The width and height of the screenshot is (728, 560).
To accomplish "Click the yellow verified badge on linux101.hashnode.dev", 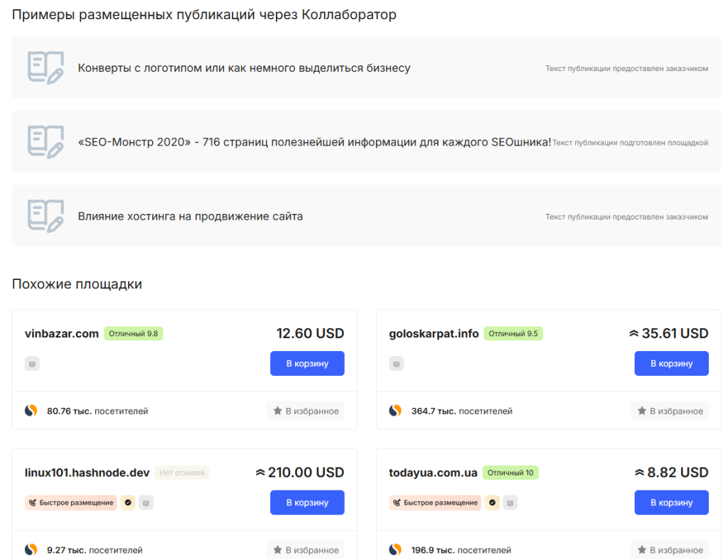I will click(128, 502).
